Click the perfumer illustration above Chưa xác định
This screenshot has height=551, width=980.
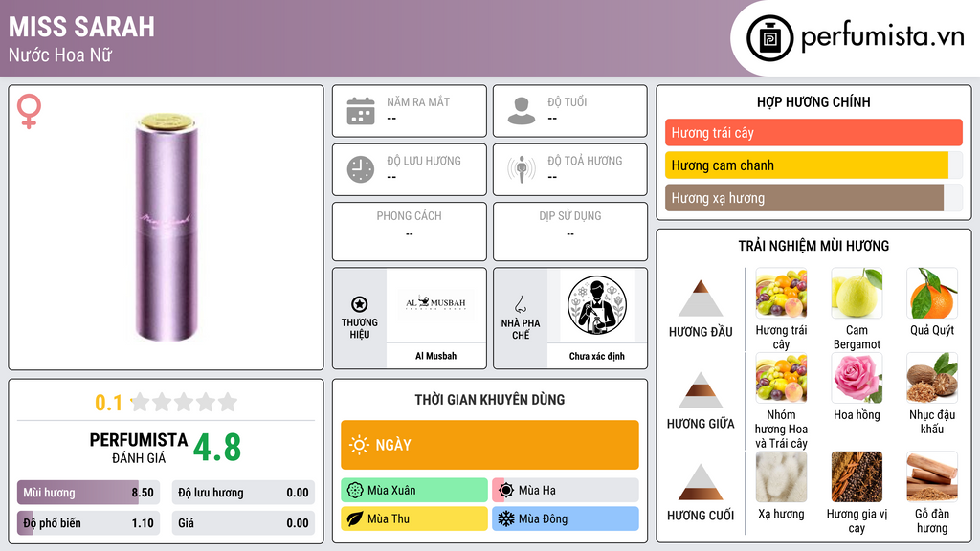[x=597, y=305]
